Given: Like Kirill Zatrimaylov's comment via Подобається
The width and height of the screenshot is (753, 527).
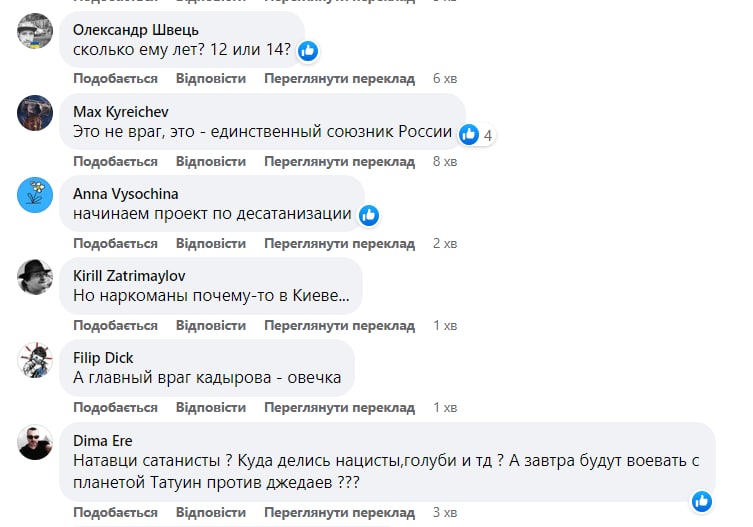Looking at the screenshot, I should pyautogui.click(x=115, y=326).
